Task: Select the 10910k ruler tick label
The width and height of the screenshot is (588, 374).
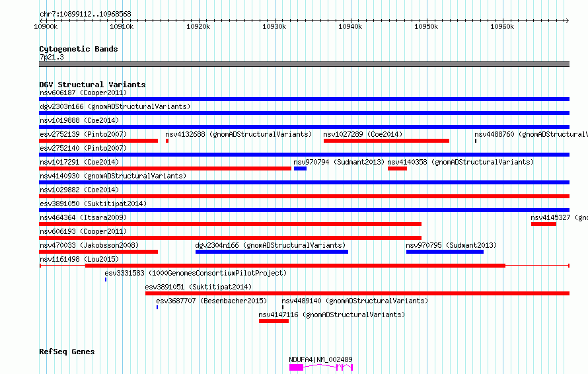Action: pos(122,26)
